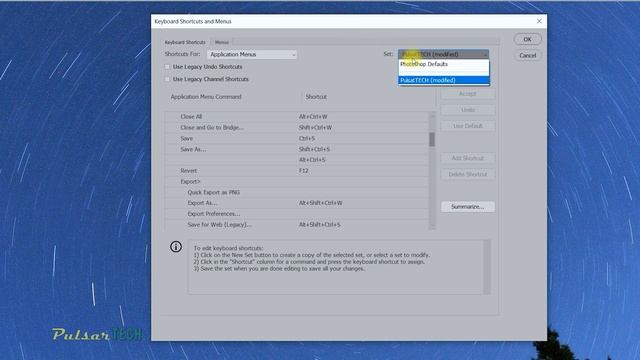Viewport: 640px width, 360px height.
Task: Click the Accept button
Action: point(468,93)
